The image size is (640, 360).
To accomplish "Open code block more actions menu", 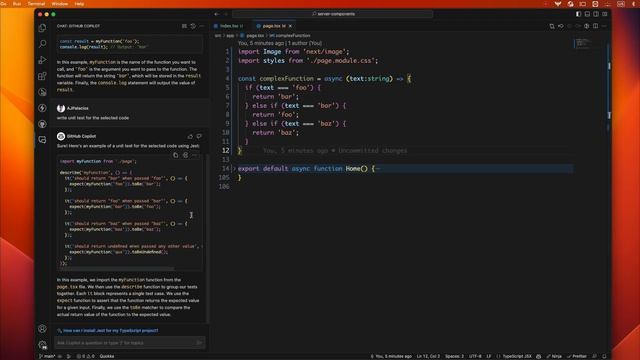I will [195, 155].
